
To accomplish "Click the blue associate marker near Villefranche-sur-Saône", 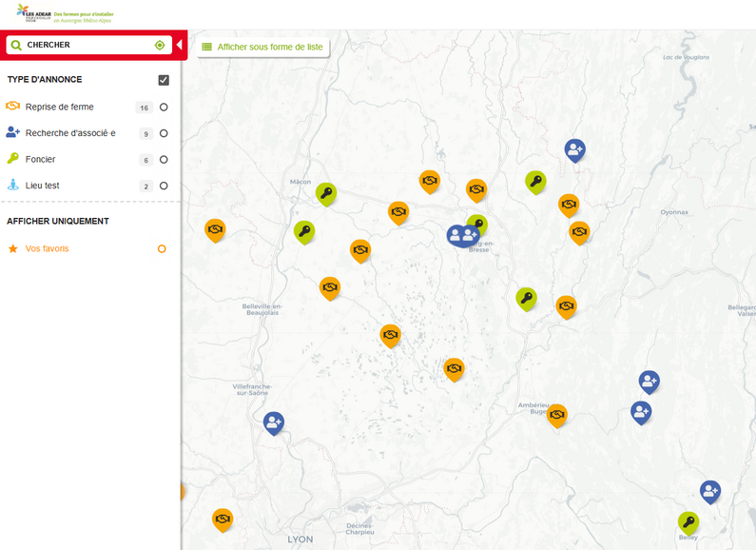I will tap(274, 422).
